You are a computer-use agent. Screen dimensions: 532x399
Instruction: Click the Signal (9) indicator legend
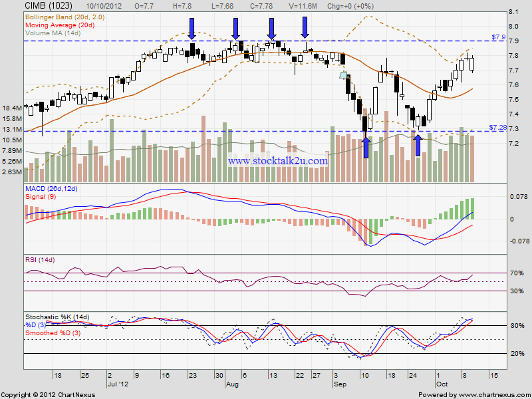click(41, 197)
